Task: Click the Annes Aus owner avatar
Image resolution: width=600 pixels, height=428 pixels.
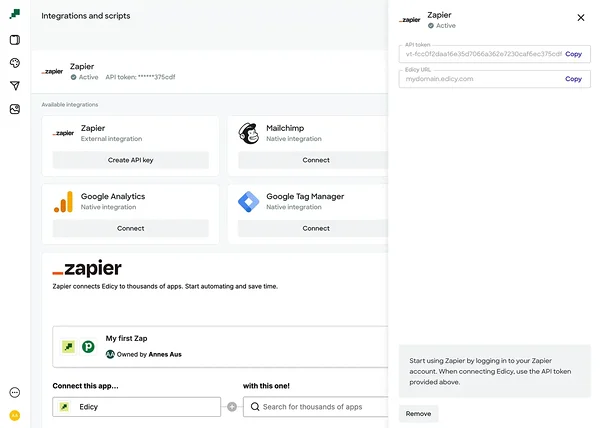Action: (110, 354)
